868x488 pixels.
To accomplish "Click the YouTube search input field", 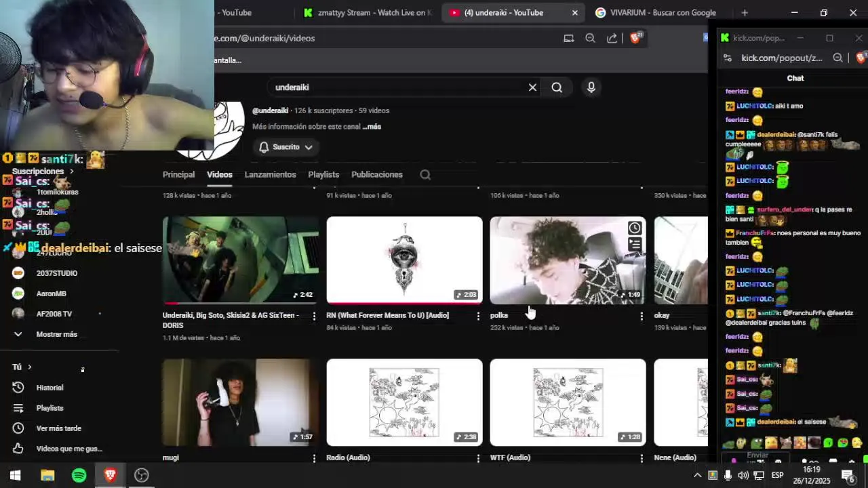I will [397, 87].
